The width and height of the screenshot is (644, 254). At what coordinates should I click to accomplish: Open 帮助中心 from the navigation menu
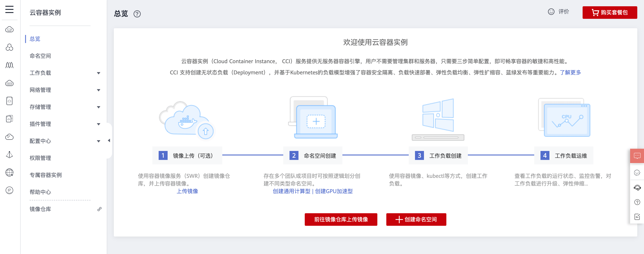[x=41, y=192]
